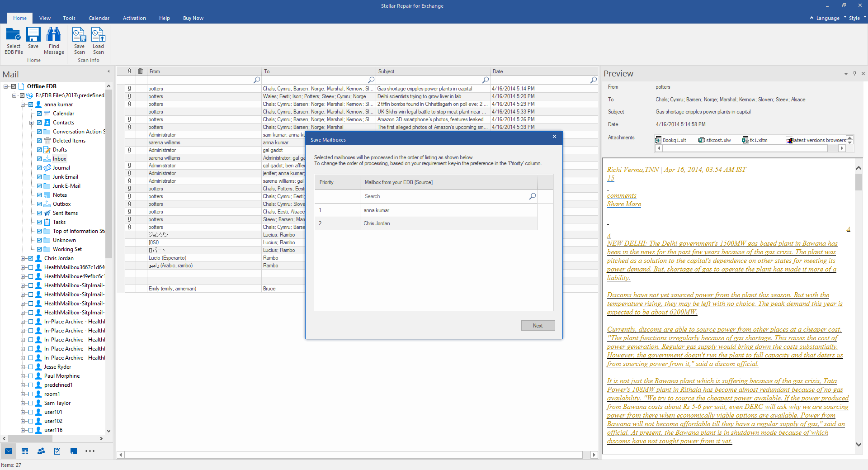
Task: Expand the user101 mailbox node
Action: coord(23,412)
